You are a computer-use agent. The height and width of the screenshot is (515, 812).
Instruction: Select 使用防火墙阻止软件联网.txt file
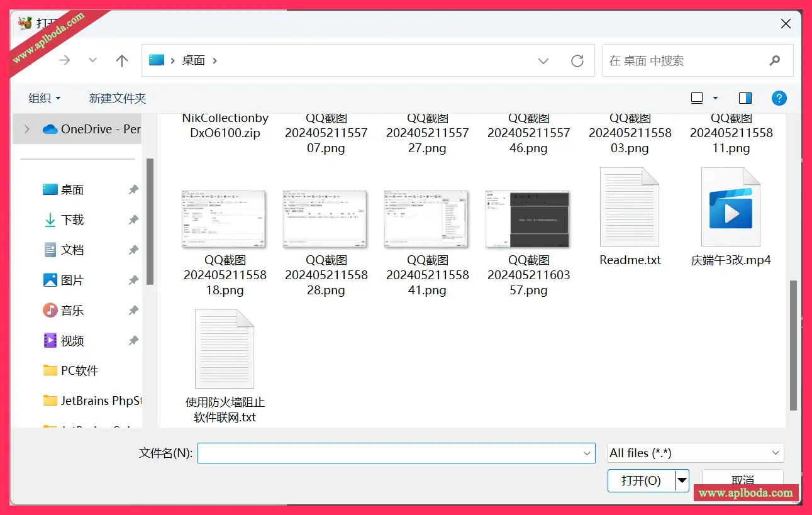[225, 349]
